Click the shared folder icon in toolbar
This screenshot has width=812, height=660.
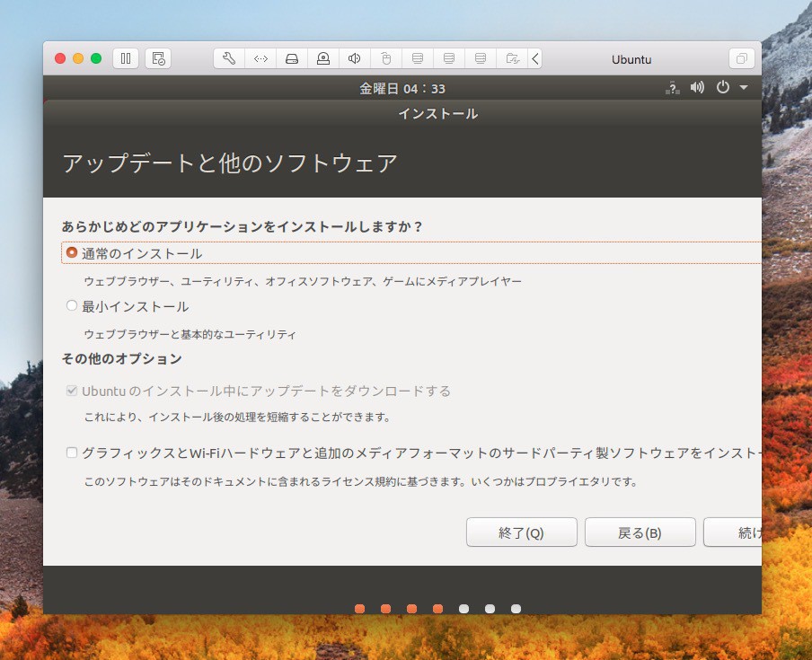click(x=511, y=59)
